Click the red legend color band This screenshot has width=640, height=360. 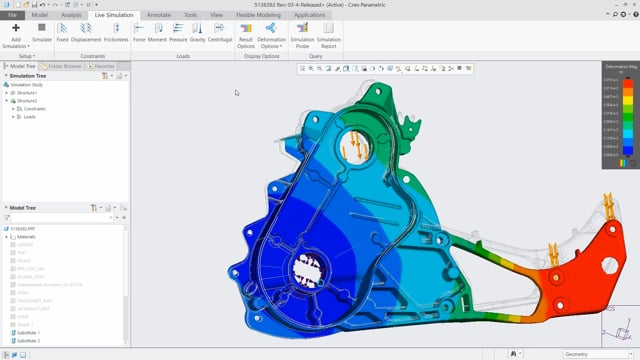[628, 84]
